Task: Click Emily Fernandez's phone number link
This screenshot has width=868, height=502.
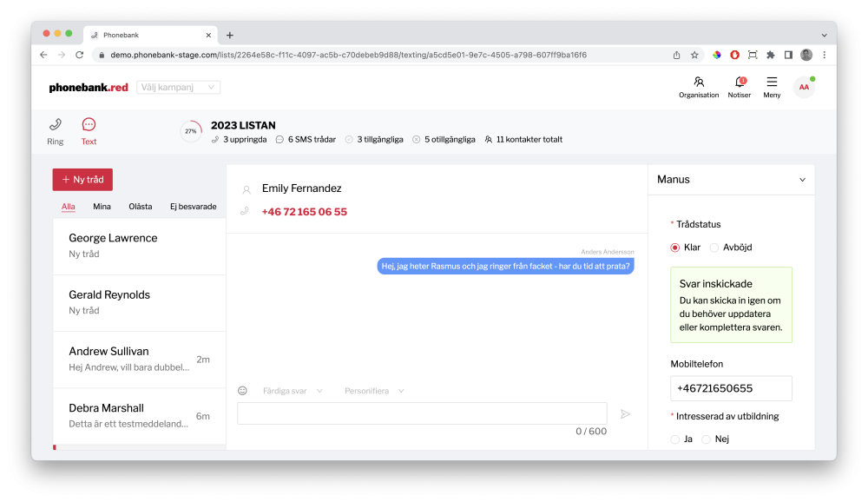Action: pyautogui.click(x=304, y=212)
